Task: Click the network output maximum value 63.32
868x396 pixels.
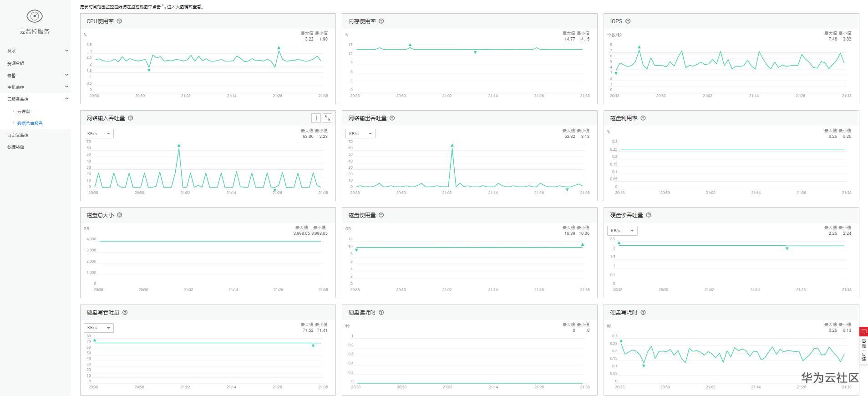Action: pos(570,137)
